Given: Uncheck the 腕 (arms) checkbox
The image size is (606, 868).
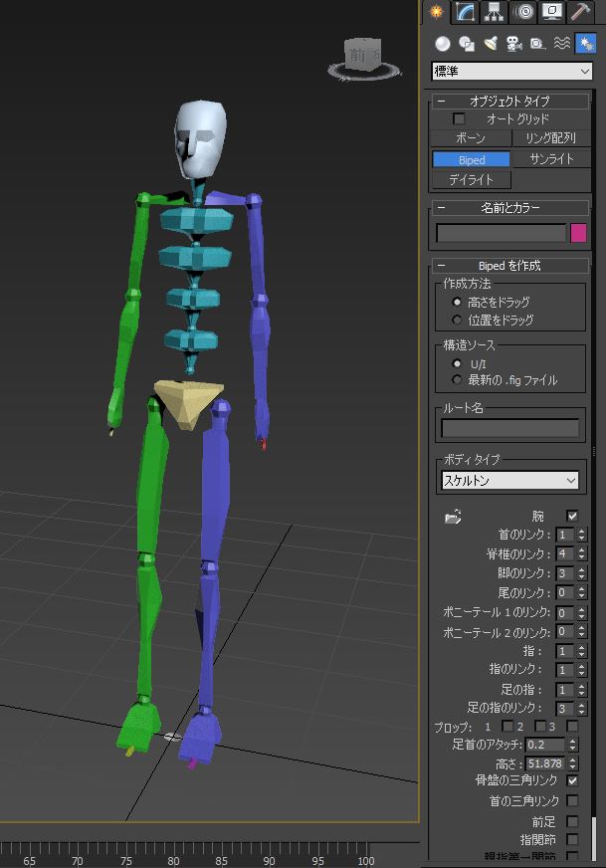Looking at the screenshot, I should 572,516.
